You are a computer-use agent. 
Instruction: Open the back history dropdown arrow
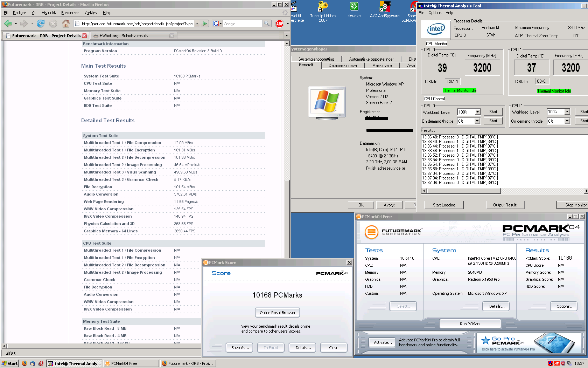[16, 24]
